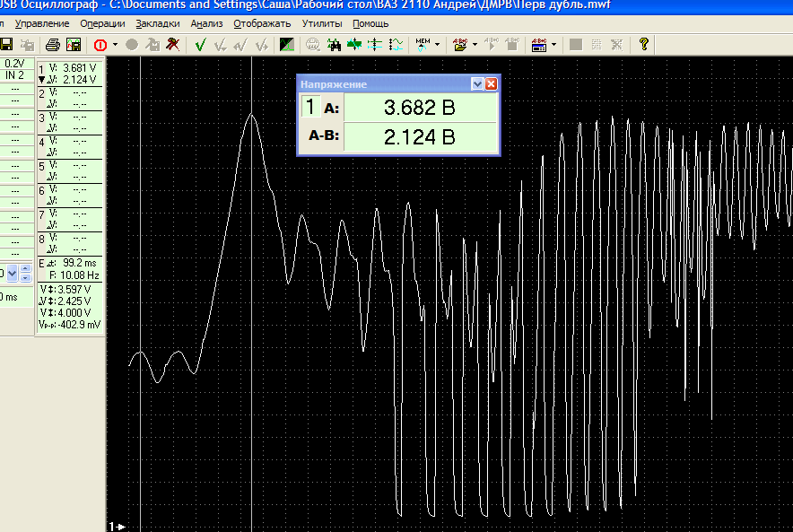Click the MEM memory waveform icon

[x=423, y=45]
